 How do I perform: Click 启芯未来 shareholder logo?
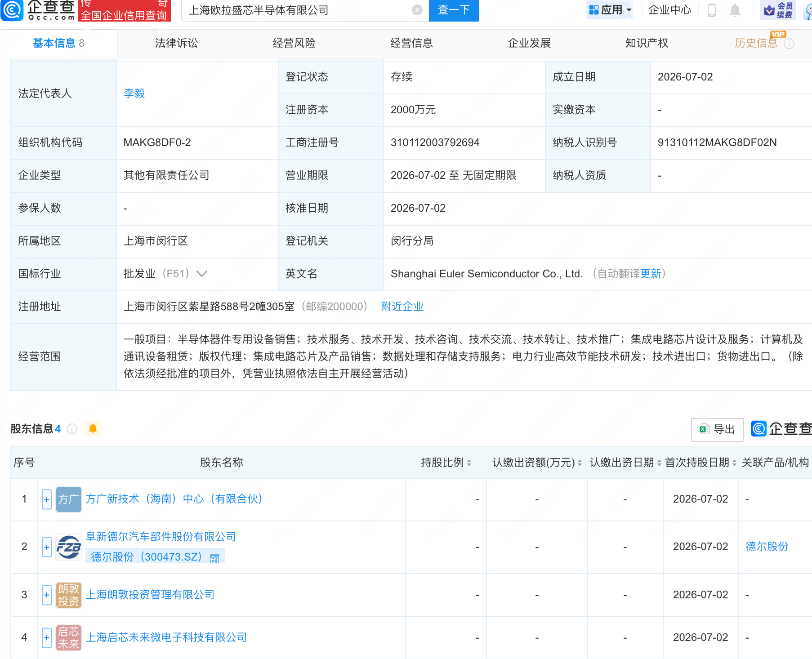[69, 638]
